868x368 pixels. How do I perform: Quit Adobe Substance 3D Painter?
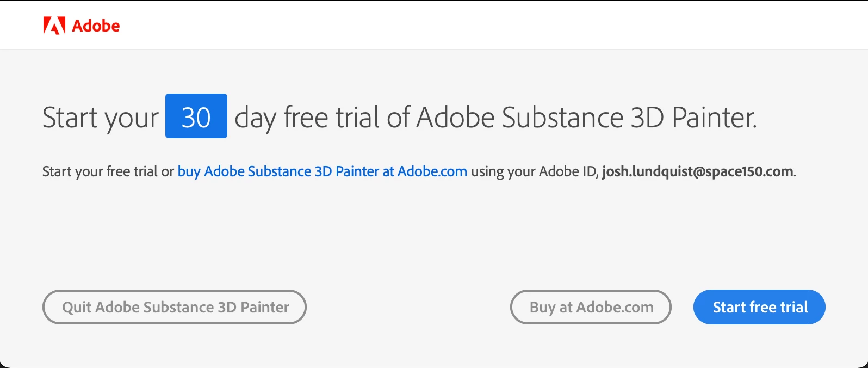(175, 307)
